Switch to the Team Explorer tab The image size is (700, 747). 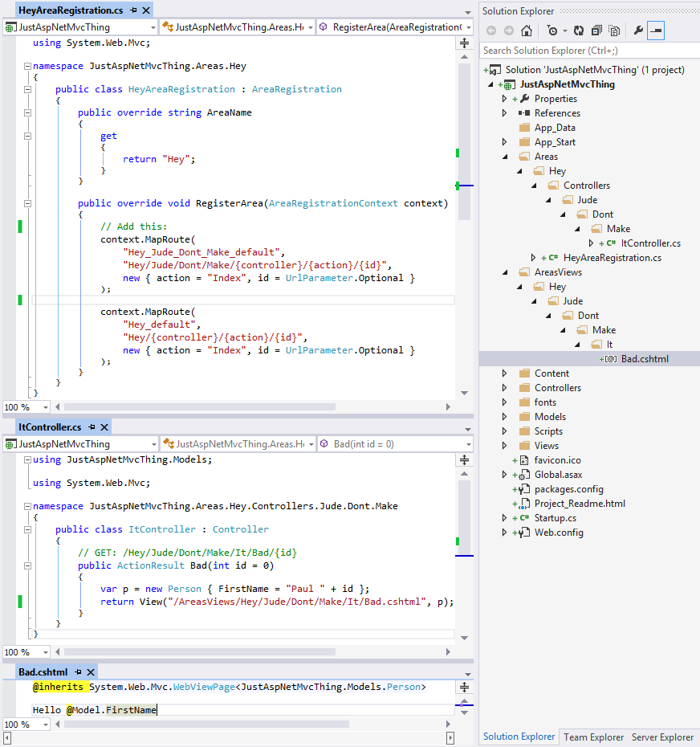pos(593,737)
